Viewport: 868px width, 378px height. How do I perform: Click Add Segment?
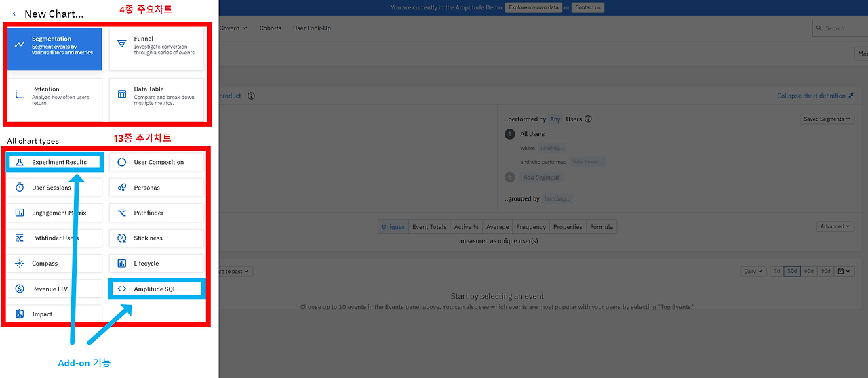(541, 177)
